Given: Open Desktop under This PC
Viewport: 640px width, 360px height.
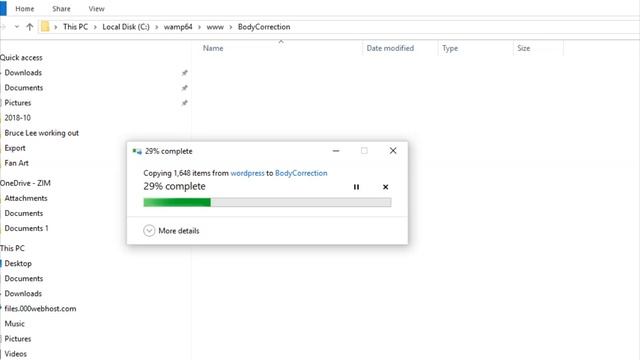Looking at the screenshot, I should 18,264.
